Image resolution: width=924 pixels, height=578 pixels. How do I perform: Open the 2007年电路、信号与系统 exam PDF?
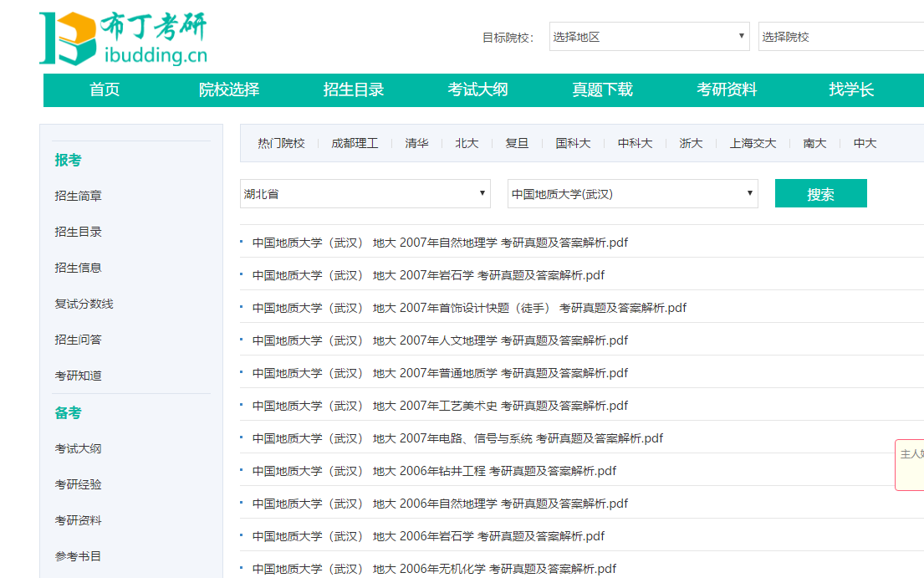(457, 438)
